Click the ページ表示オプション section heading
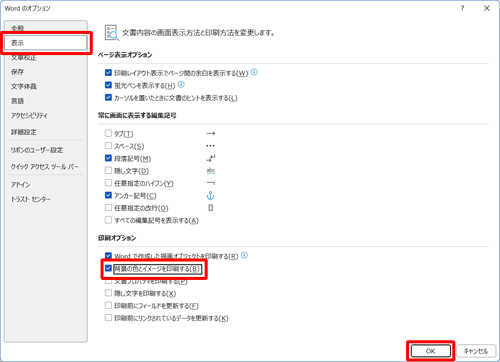The image size is (500, 362). pyautogui.click(x=125, y=55)
